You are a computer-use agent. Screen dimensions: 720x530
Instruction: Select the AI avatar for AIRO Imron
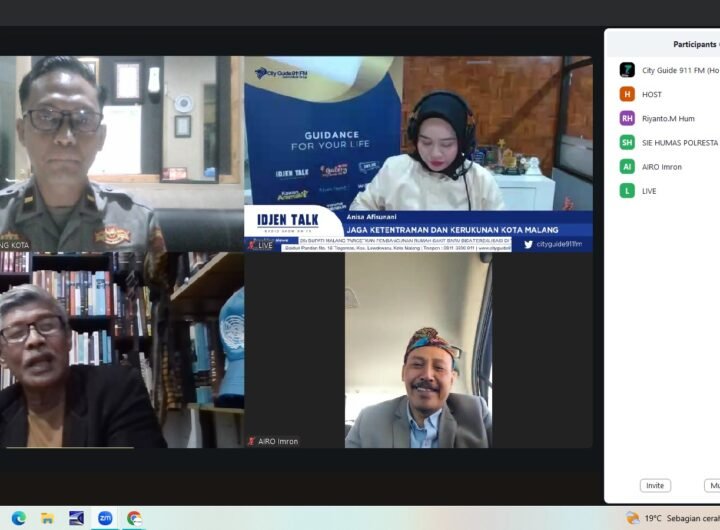pos(627,166)
